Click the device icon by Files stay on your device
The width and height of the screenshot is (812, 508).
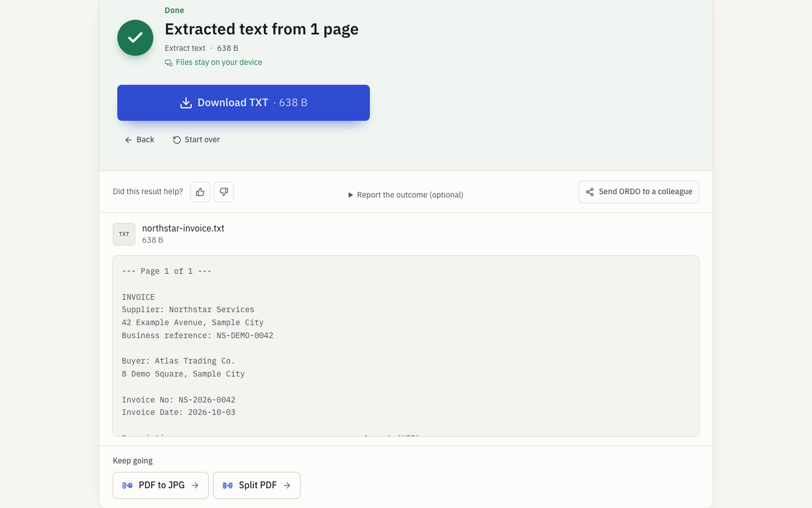[x=169, y=63]
